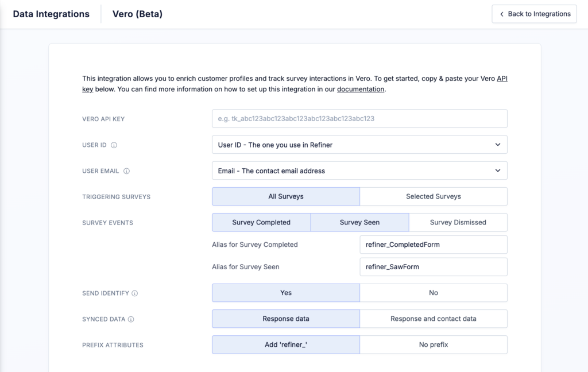Image resolution: width=588 pixels, height=372 pixels.
Task: Open the documentation link
Action: [361, 90]
